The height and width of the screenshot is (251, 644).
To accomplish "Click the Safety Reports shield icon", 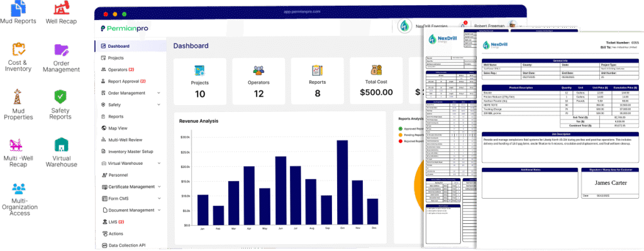I will (60, 97).
